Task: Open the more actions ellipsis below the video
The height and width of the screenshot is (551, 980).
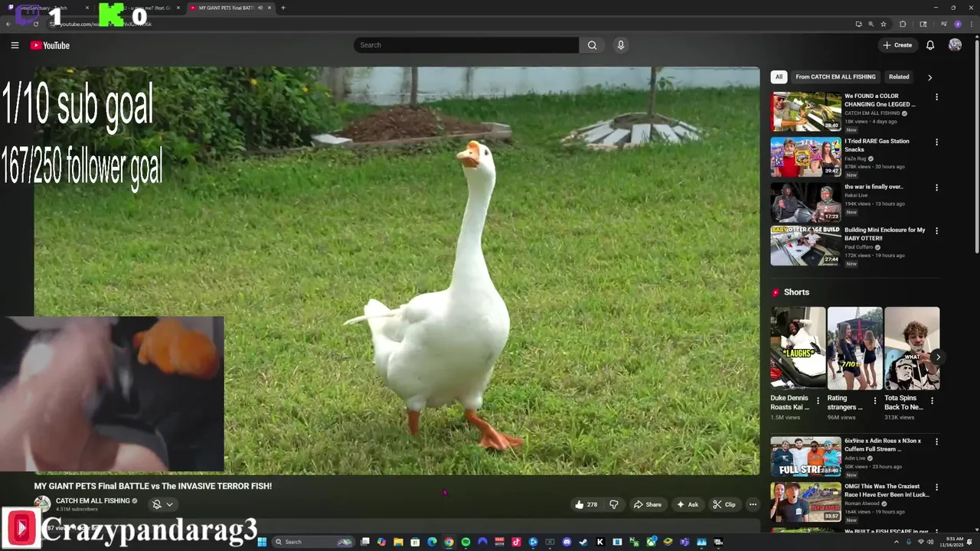Action: [753, 504]
